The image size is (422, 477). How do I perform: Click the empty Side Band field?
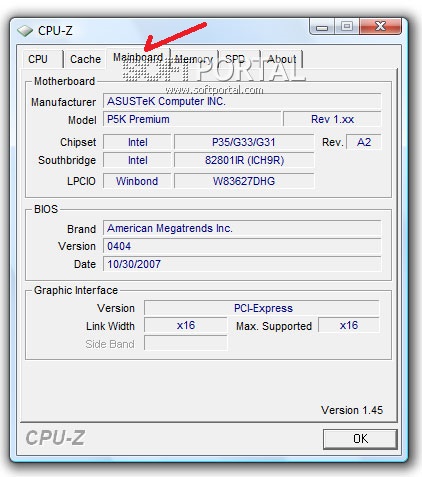point(186,343)
